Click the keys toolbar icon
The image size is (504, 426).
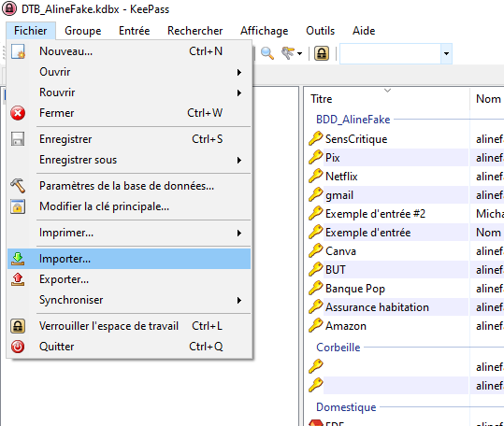[x=288, y=53]
